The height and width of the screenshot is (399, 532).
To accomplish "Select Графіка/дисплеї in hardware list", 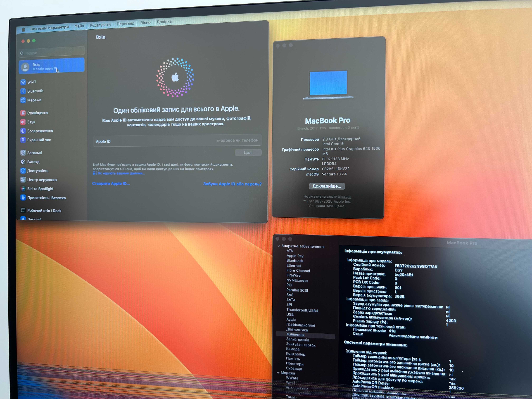I will coord(301,325).
